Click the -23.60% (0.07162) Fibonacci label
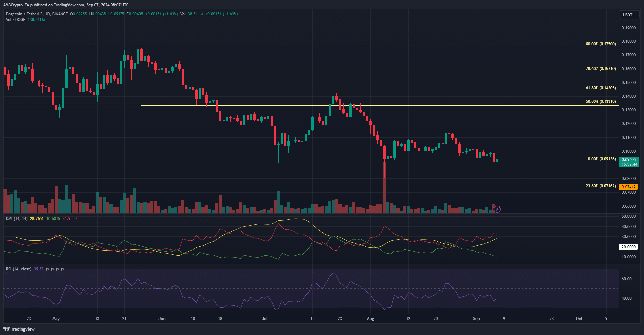 [600, 186]
